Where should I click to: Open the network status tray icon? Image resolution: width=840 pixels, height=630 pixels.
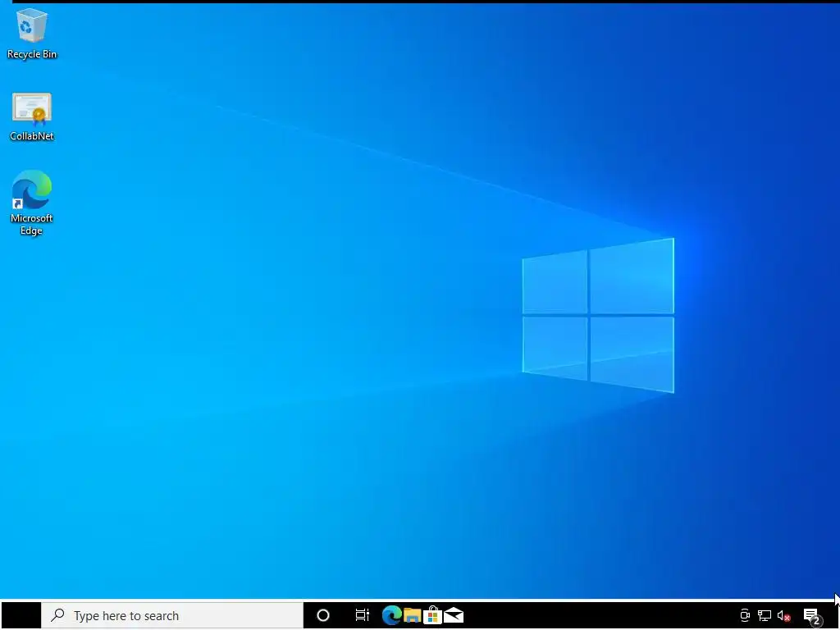tap(765, 616)
